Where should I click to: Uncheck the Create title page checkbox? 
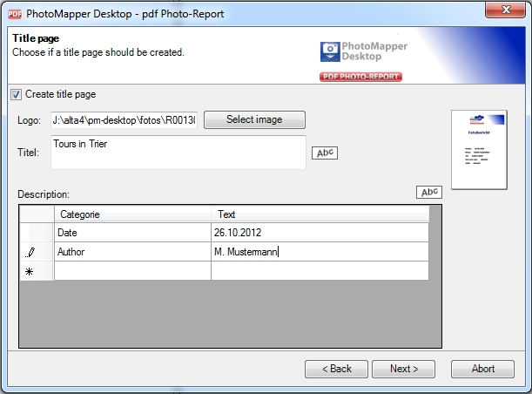click(16, 94)
